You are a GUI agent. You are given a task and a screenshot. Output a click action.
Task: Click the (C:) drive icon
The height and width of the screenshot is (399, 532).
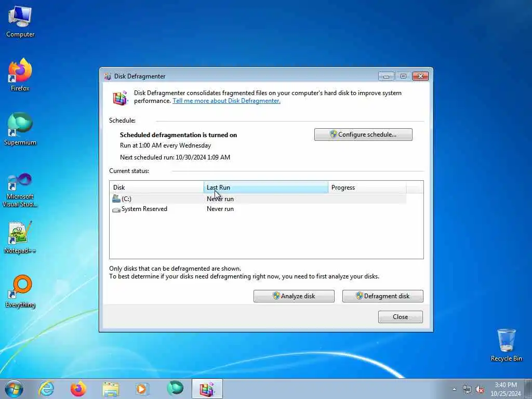(116, 198)
